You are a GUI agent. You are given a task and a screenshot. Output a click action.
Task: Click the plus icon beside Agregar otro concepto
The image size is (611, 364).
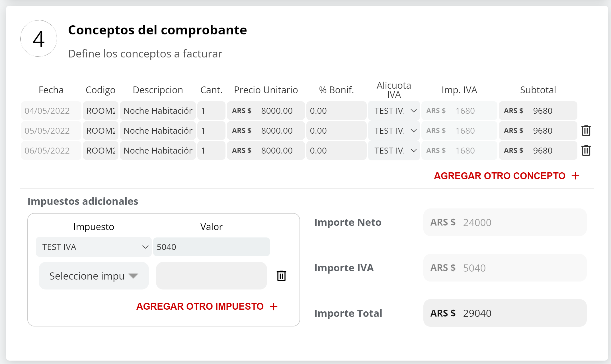[x=575, y=176]
